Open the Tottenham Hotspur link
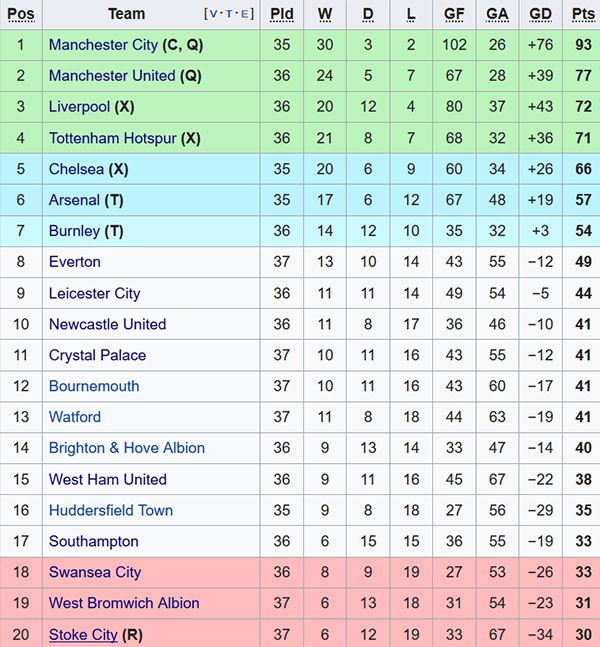This screenshot has height=647, width=600. click(x=112, y=138)
